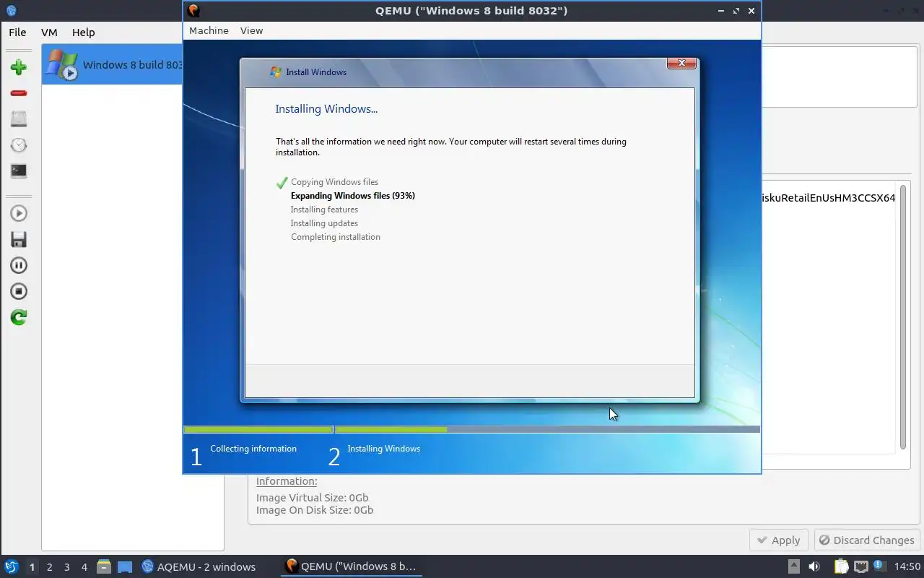Open the File menu in AQEMU

(17, 32)
